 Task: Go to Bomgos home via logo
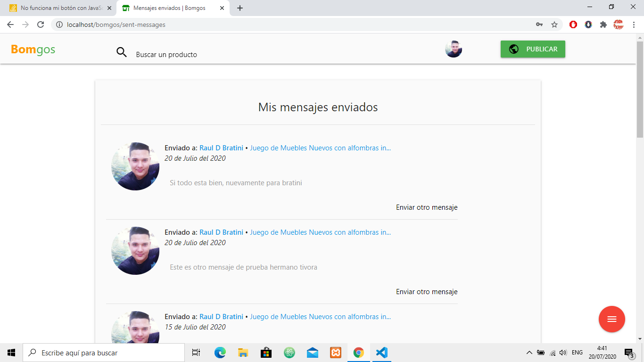click(x=33, y=49)
